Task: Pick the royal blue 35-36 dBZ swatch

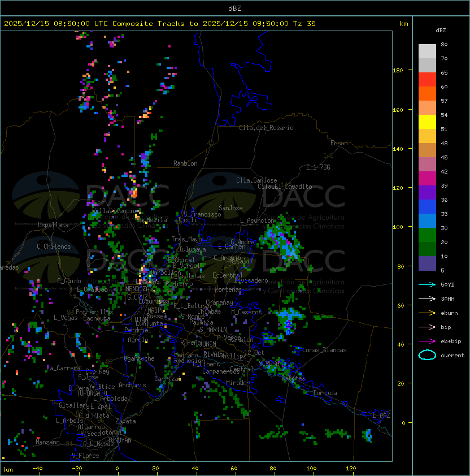Action: tap(427, 206)
